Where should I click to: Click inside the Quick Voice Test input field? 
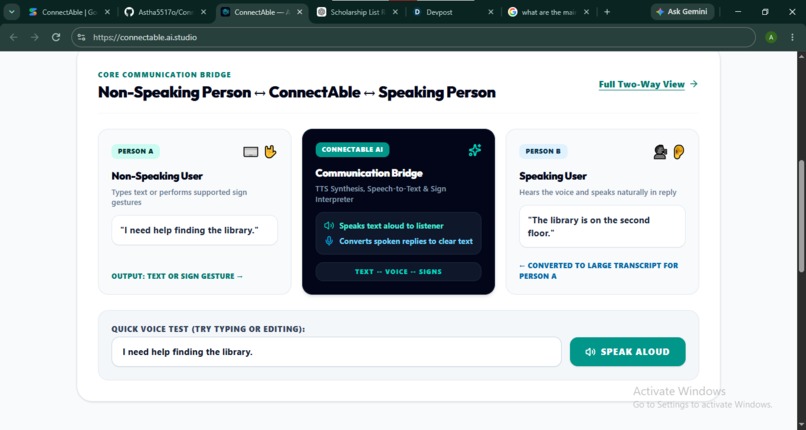coord(336,352)
